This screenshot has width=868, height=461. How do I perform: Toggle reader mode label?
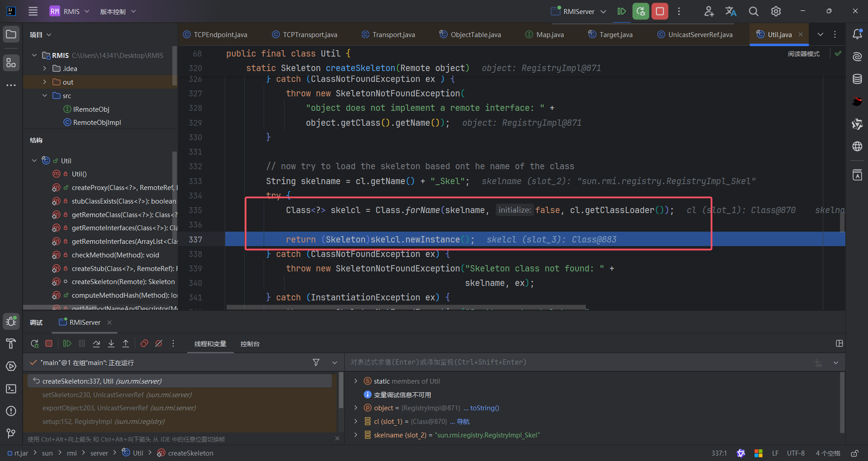804,54
